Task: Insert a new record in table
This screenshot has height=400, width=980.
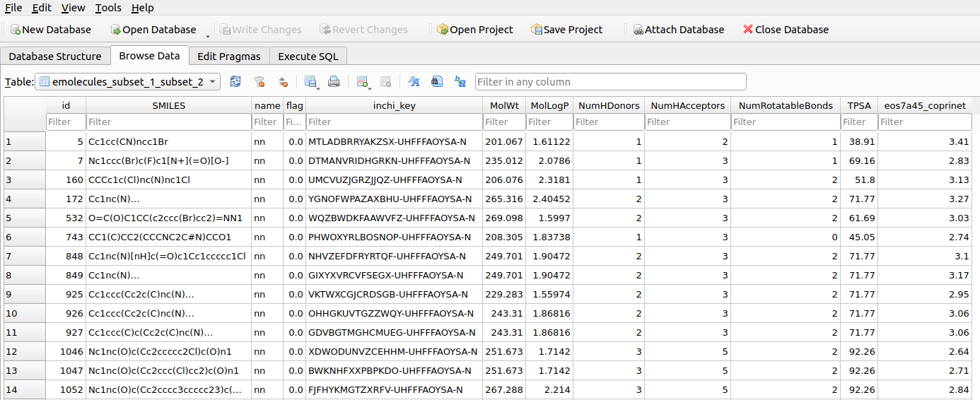Action: coord(363,82)
